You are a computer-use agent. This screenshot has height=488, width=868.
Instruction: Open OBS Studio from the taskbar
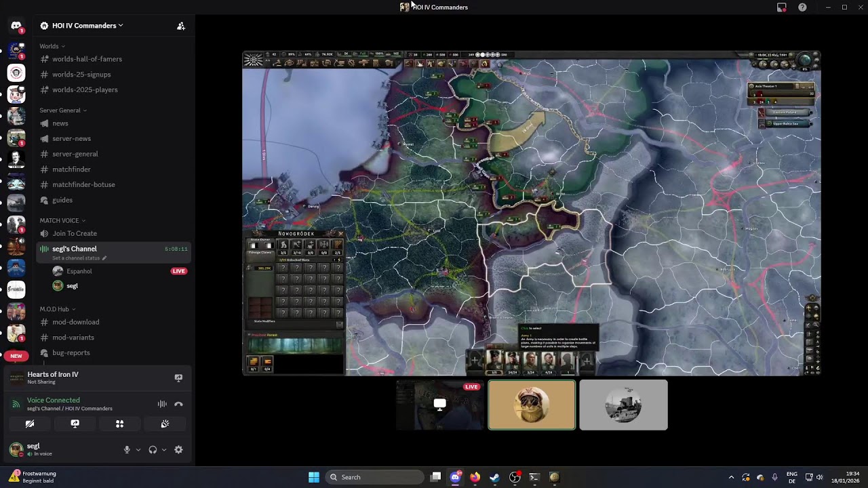click(515, 477)
